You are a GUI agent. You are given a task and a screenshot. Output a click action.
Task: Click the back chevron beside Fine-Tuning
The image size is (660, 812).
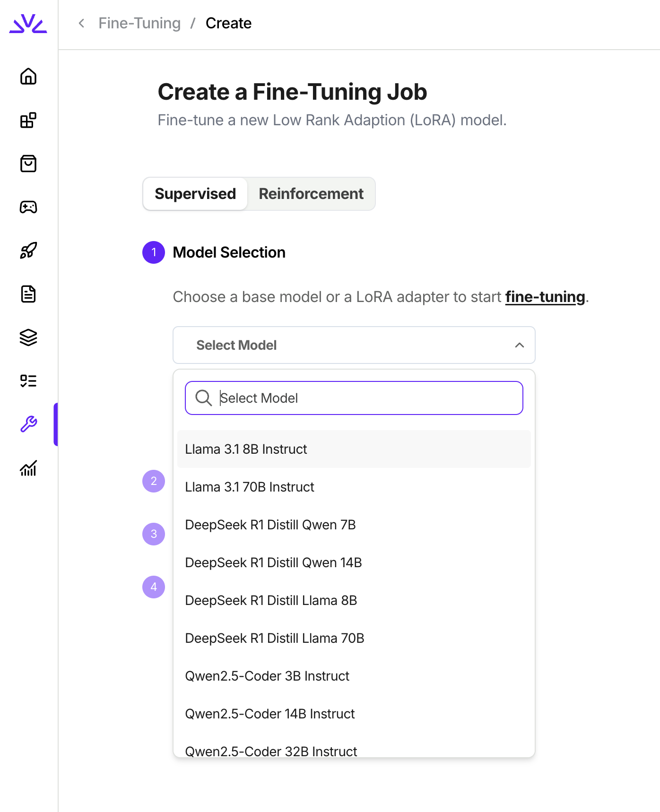82,23
